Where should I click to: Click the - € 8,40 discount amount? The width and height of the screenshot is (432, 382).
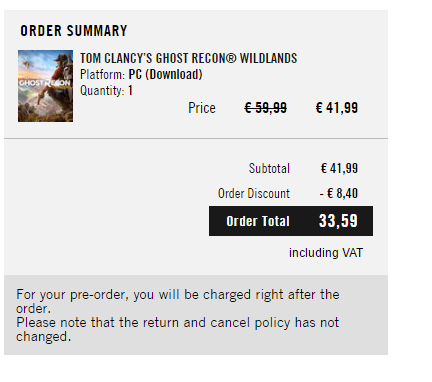pos(339,194)
